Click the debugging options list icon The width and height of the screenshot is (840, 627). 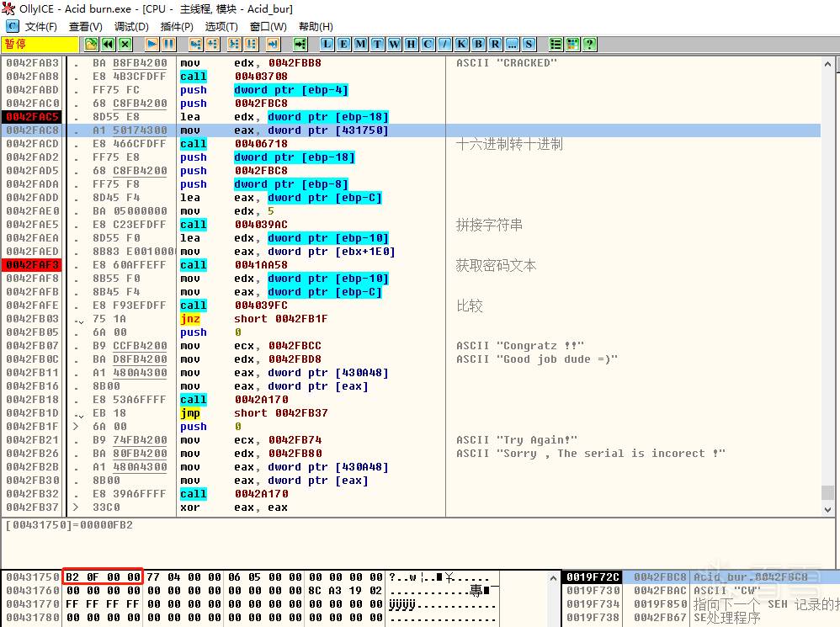556,45
